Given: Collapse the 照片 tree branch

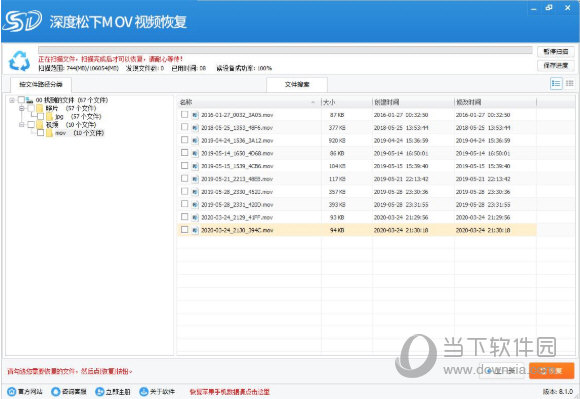Looking at the screenshot, I should (21, 108).
